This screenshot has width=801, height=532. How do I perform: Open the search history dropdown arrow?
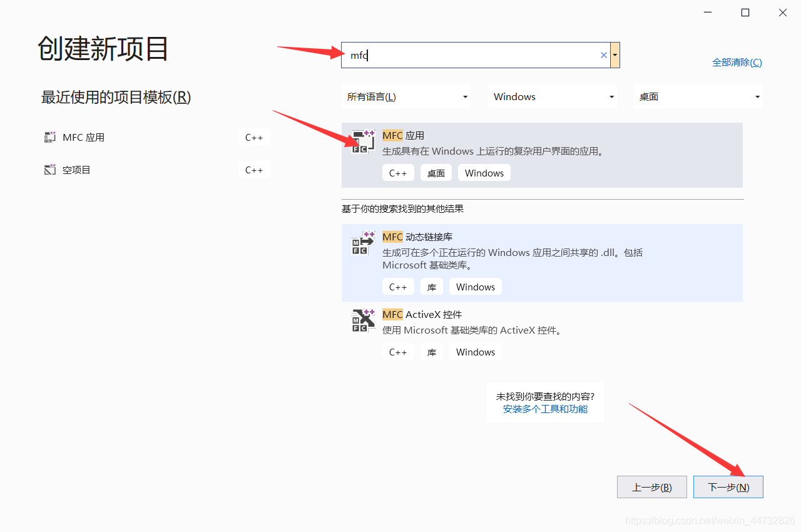click(615, 55)
